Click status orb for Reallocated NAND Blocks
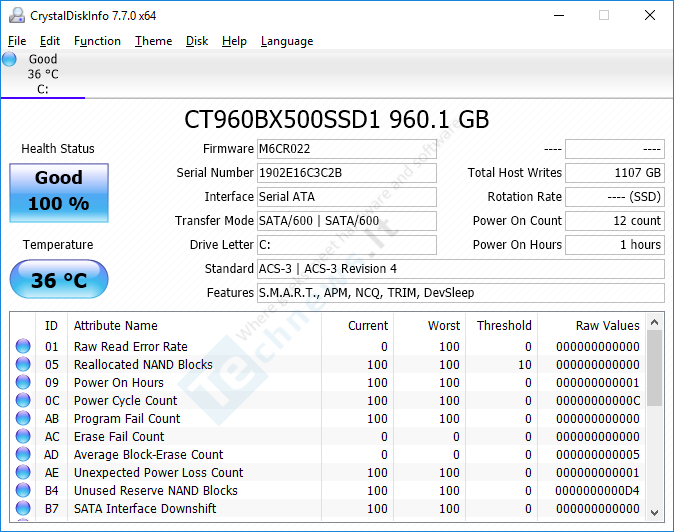The height and width of the screenshot is (532, 674). click(x=23, y=364)
